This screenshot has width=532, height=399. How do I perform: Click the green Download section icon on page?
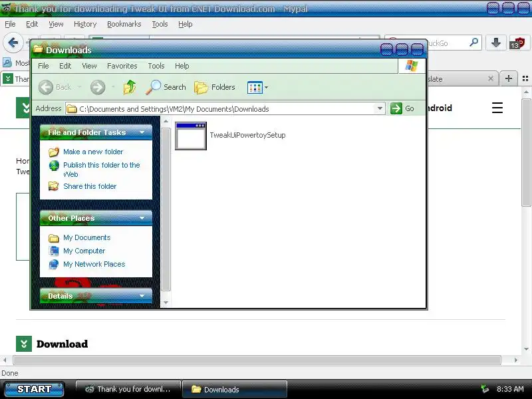tap(24, 344)
